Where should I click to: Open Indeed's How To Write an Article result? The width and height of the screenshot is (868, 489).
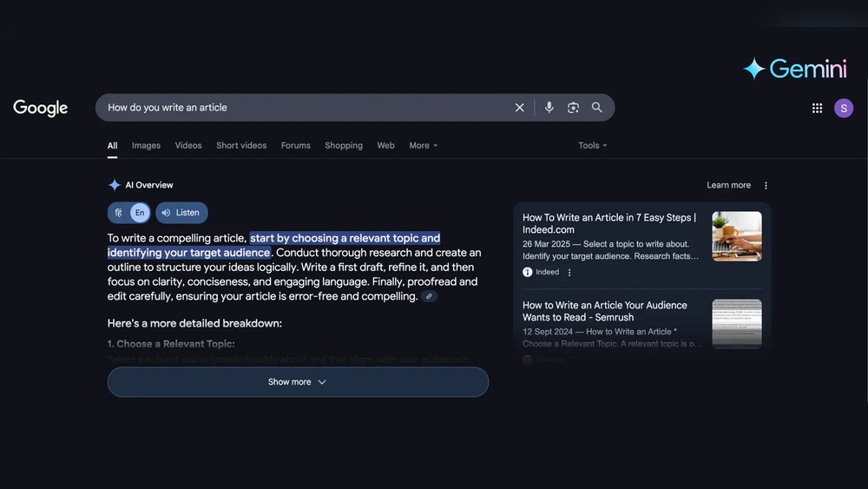608,223
